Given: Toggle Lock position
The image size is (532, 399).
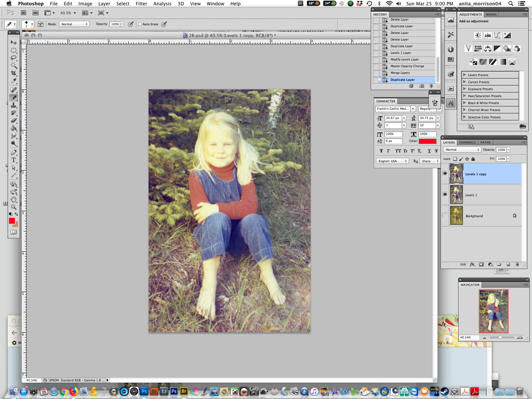Looking at the screenshot, I should click(467, 159).
